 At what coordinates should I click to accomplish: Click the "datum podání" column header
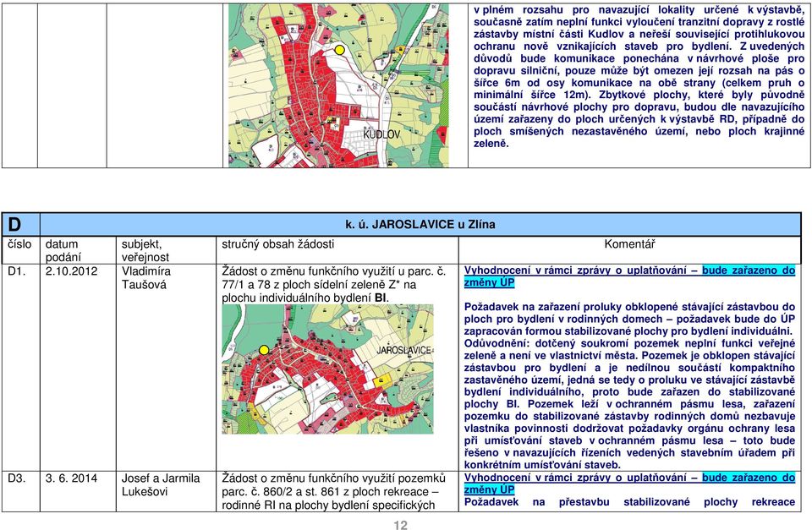tap(62, 250)
